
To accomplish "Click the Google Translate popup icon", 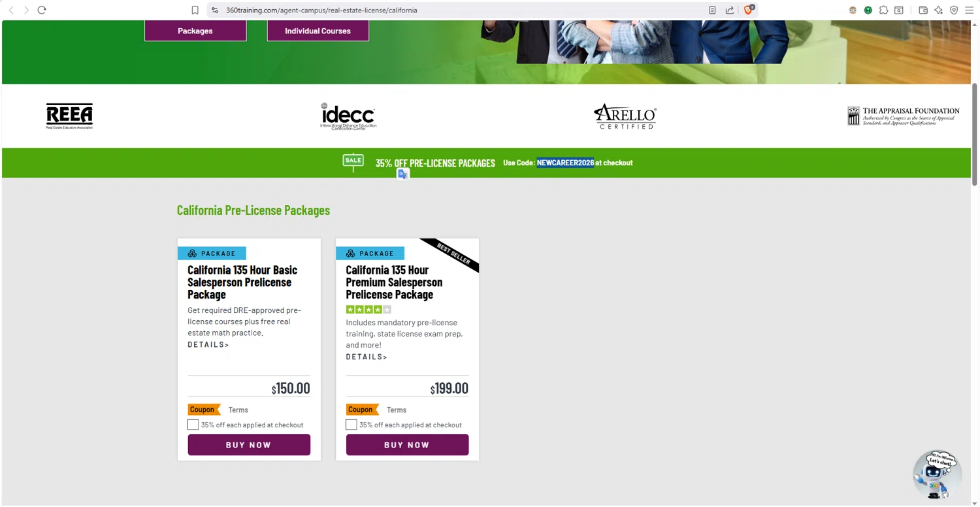I will (403, 174).
